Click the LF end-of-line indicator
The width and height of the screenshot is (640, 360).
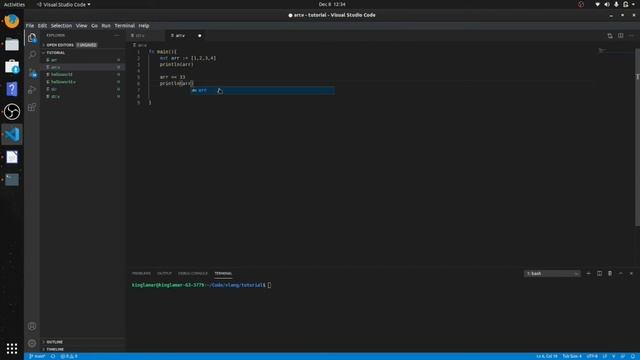tap(605, 356)
